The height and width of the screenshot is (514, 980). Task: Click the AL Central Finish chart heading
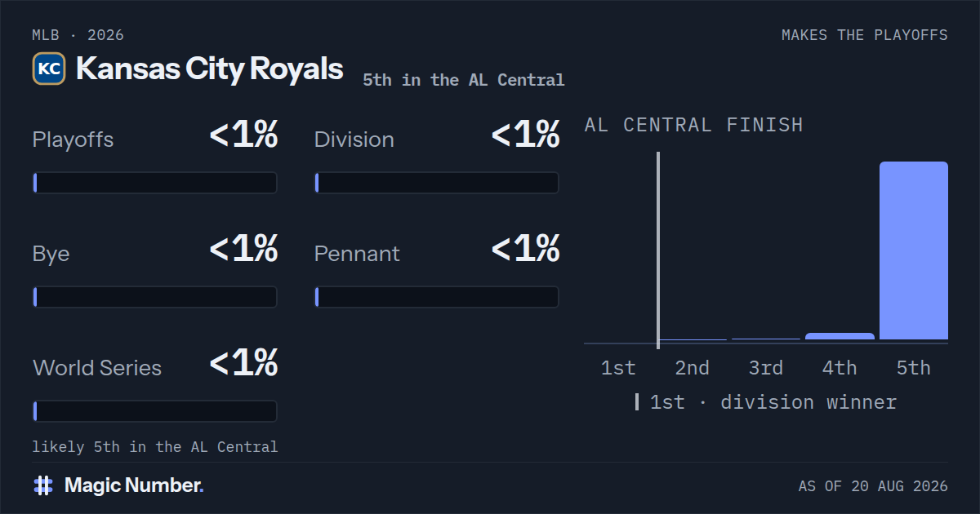pyautogui.click(x=694, y=125)
